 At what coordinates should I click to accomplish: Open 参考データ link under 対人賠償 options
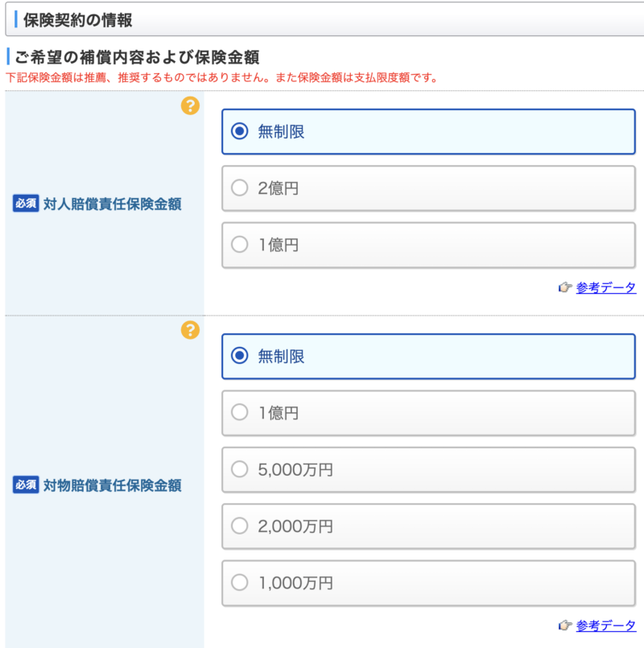pyautogui.click(x=606, y=287)
